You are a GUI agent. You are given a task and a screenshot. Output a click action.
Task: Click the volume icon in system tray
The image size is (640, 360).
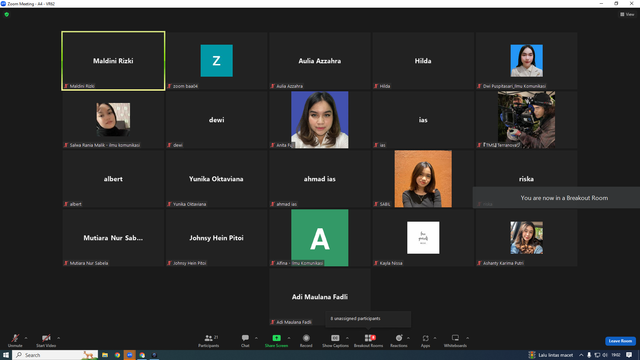605,355
